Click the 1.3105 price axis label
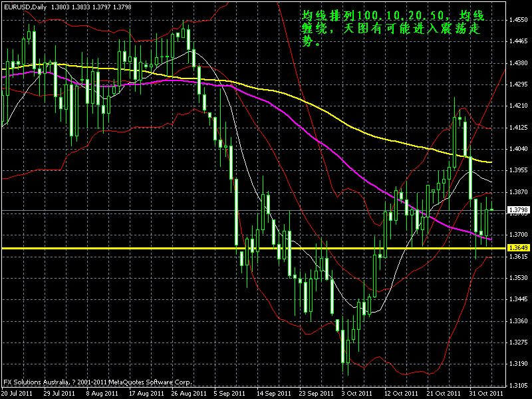This screenshot has height=399, width=532. (x=519, y=385)
